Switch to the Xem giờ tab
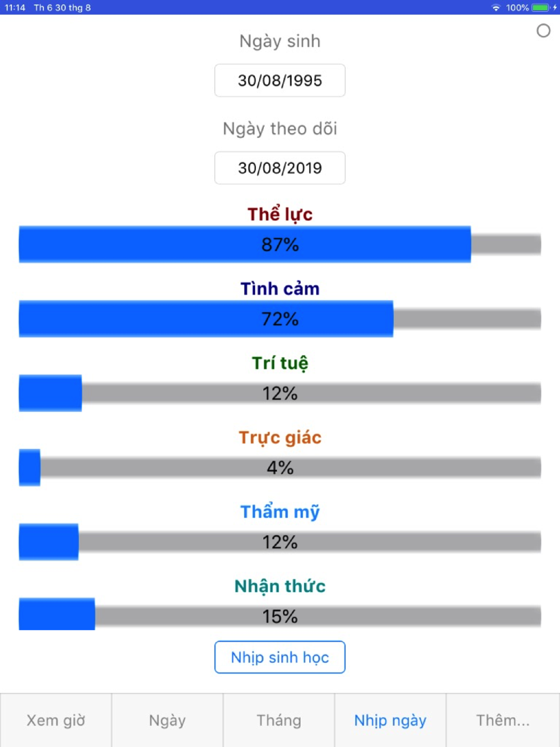Viewport: 560px width, 747px height. 56,720
